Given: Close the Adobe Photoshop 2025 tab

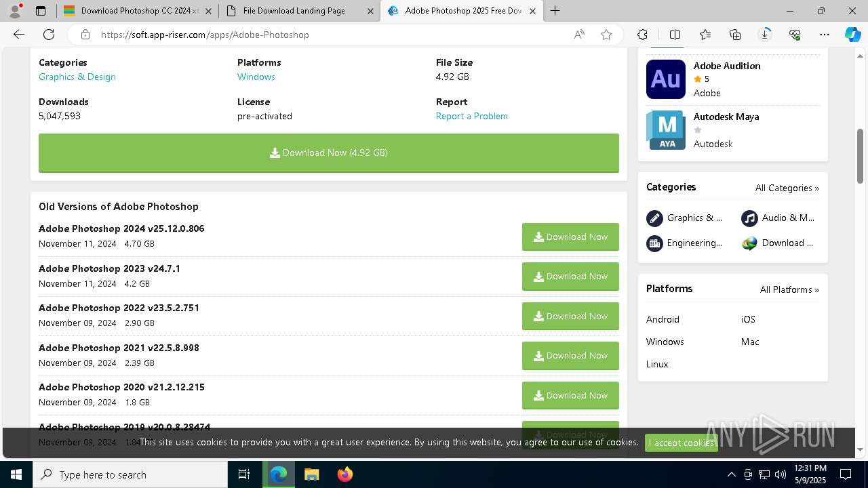Looking at the screenshot, I should tap(533, 11).
